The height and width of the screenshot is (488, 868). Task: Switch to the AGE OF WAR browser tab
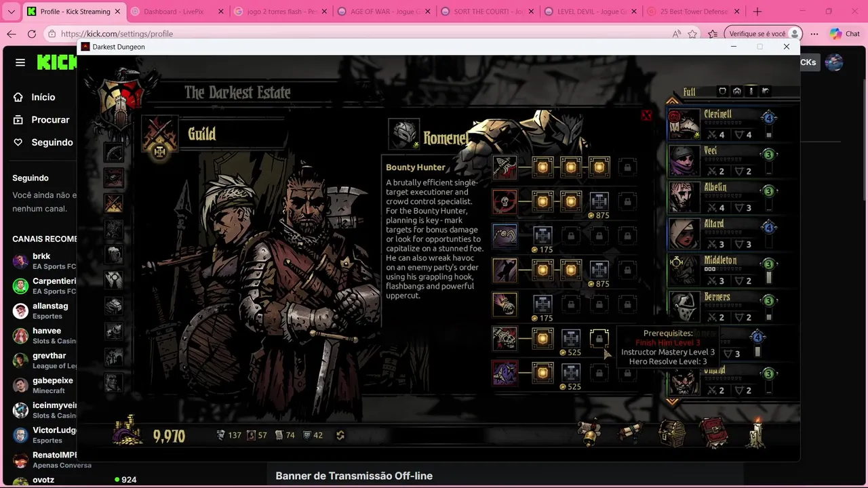click(383, 12)
